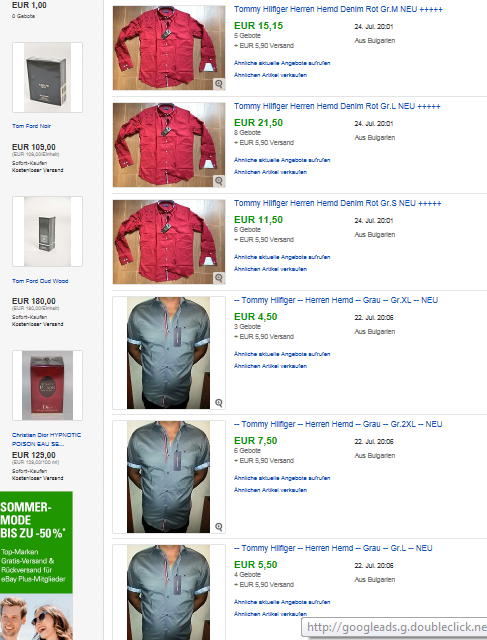The image size is (487, 640).
Task: Click 'Ähnliche aktuelle Angebote aufrufen' under Gr.XL gray shirt
Action: click(x=282, y=354)
